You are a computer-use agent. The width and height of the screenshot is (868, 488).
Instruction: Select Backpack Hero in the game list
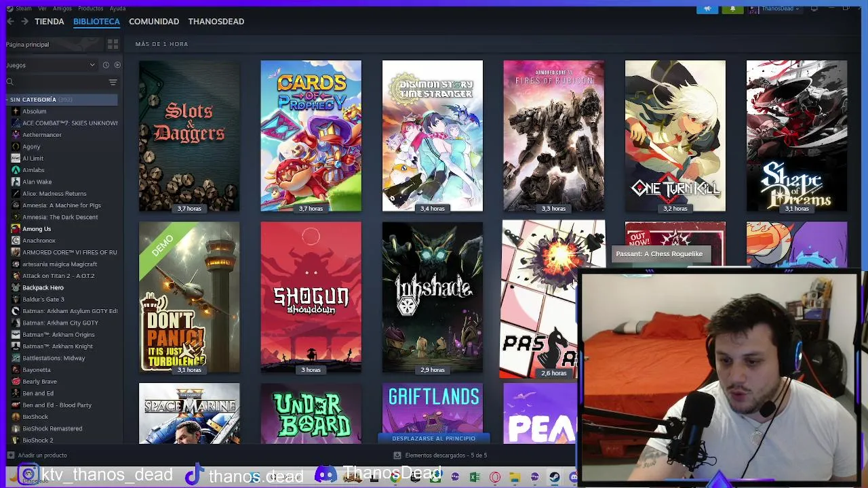(x=43, y=287)
